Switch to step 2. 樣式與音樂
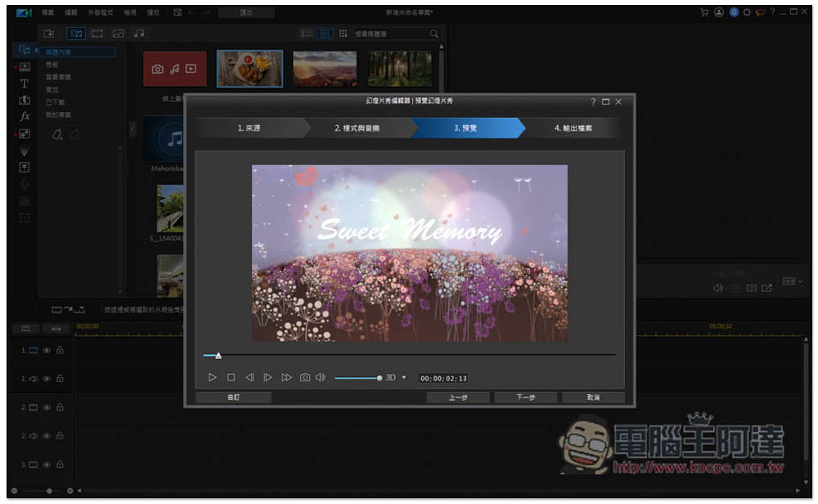This screenshot has width=818, height=504. click(357, 128)
